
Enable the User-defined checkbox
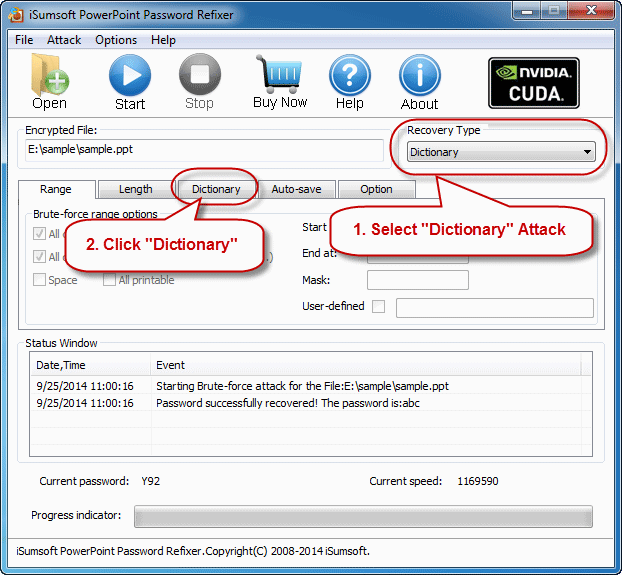tap(378, 306)
